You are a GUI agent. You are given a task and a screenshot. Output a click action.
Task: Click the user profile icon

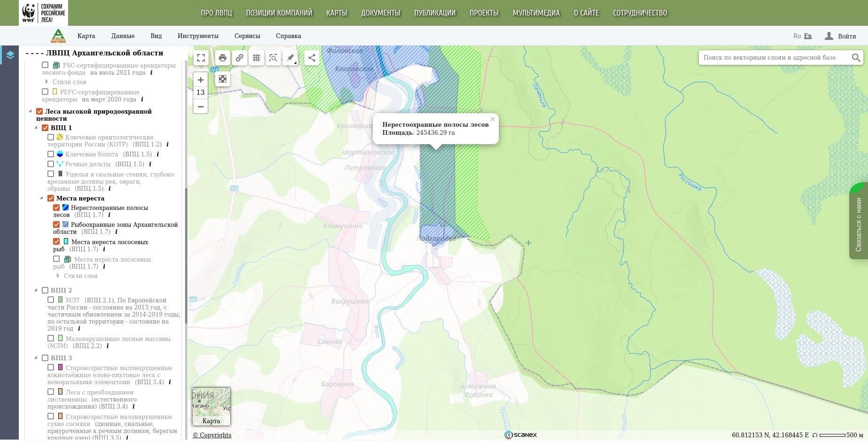pos(829,36)
